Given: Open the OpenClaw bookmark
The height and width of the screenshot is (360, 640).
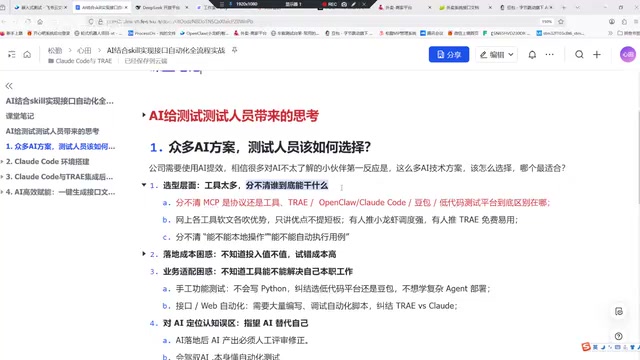Looking at the screenshot, I should (x=204, y=33).
